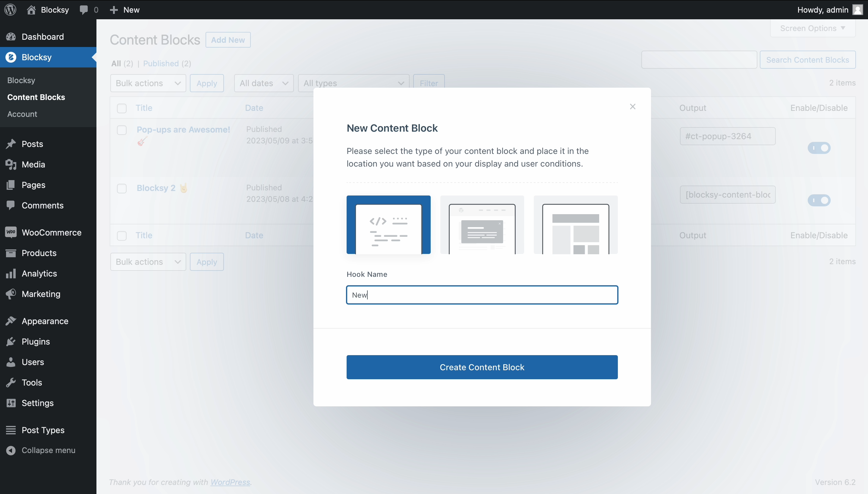Screen dimensions: 868x494
Task: Expand the All dates filter dropdown
Action: pyautogui.click(x=263, y=83)
